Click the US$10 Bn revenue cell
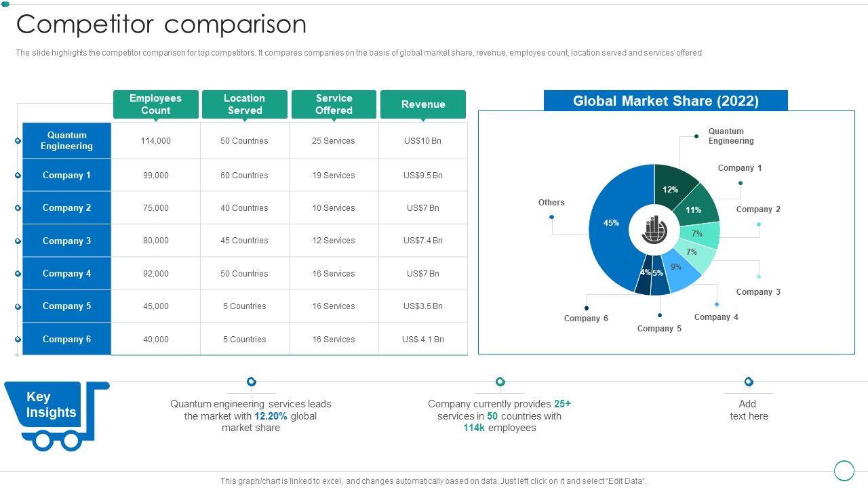This screenshot has width=868, height=488. click(423, 141)
